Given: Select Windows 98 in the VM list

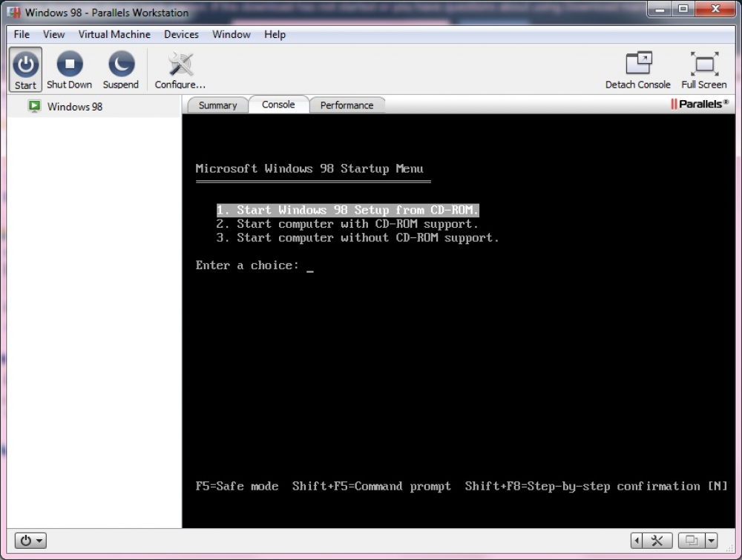Looking at the screenshot, I should [x=93, y=106].
